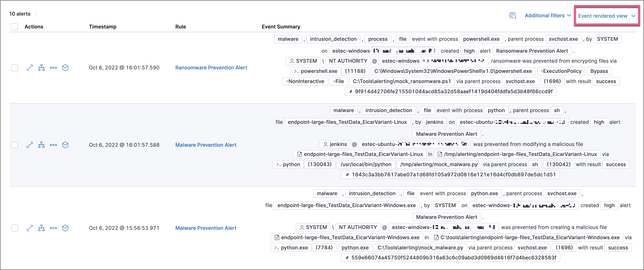Click the jenkins user badge with person icon
Screen dimensions: 644x270
(x=335, y=144)
